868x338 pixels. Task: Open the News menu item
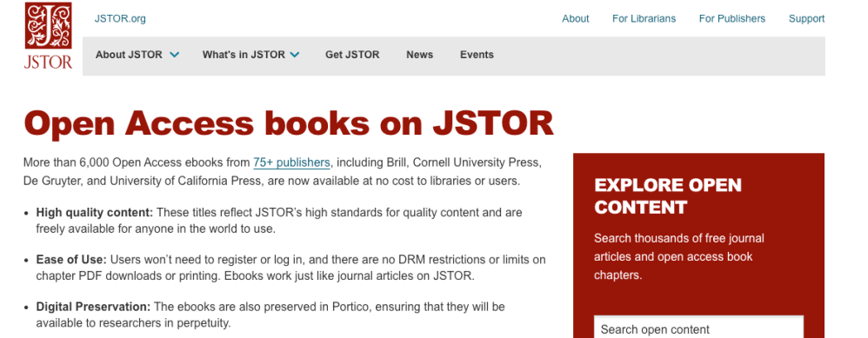[x=419, y=55]
